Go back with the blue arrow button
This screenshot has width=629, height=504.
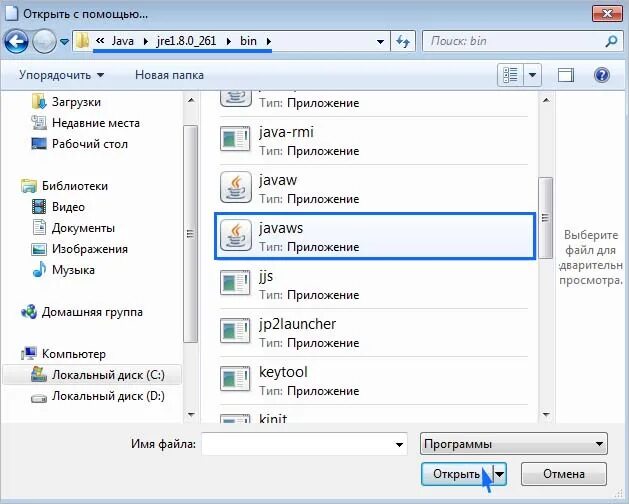point(16,41)
